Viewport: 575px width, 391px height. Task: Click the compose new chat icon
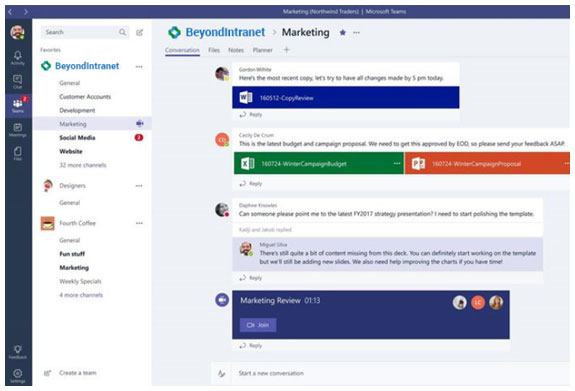[x=140, y=32]
